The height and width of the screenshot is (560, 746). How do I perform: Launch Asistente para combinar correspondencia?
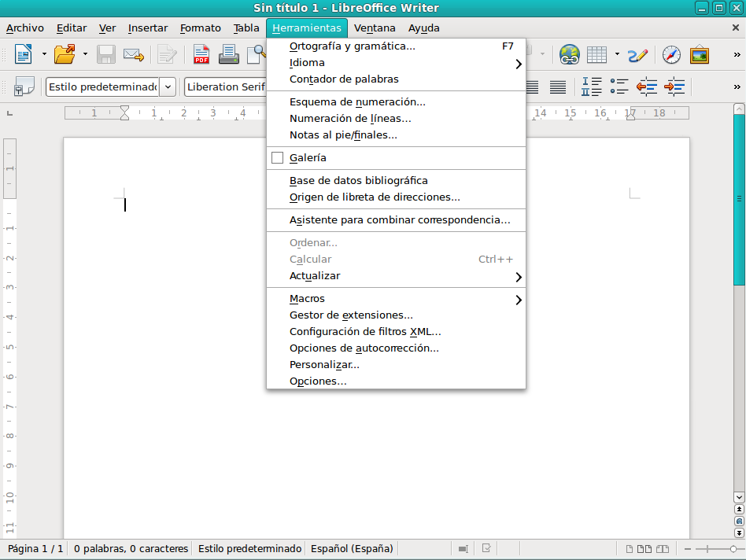396,220
